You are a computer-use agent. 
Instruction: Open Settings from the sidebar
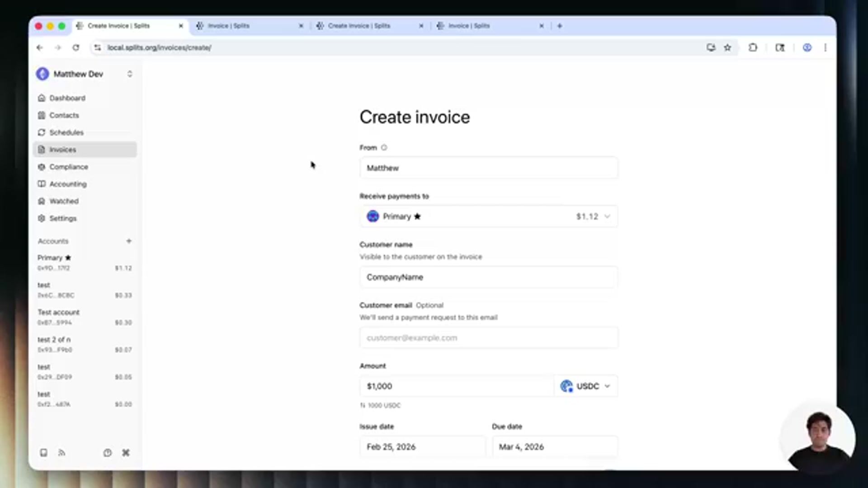63,218
